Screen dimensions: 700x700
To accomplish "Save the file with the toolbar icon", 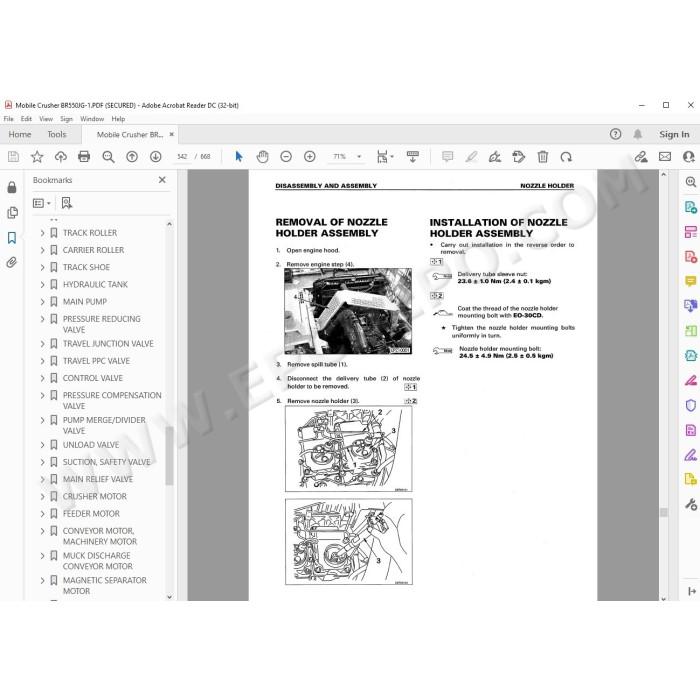I will [x=13, y=157].
